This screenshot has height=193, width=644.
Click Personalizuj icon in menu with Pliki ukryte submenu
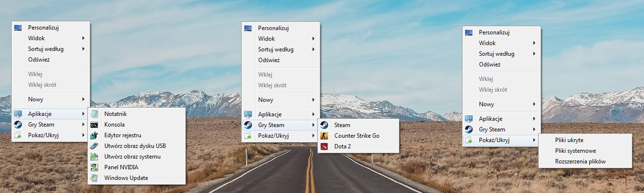[x=469, y=32]
